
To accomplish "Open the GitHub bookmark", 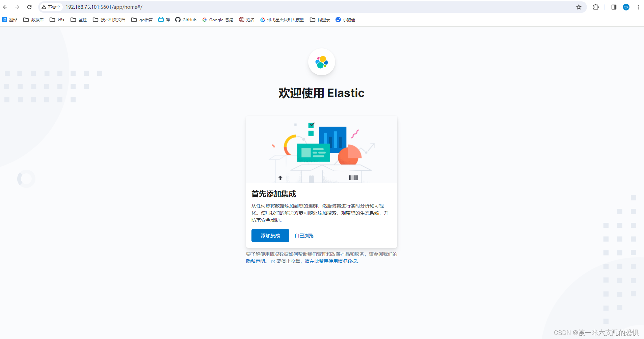I will 186,20.
